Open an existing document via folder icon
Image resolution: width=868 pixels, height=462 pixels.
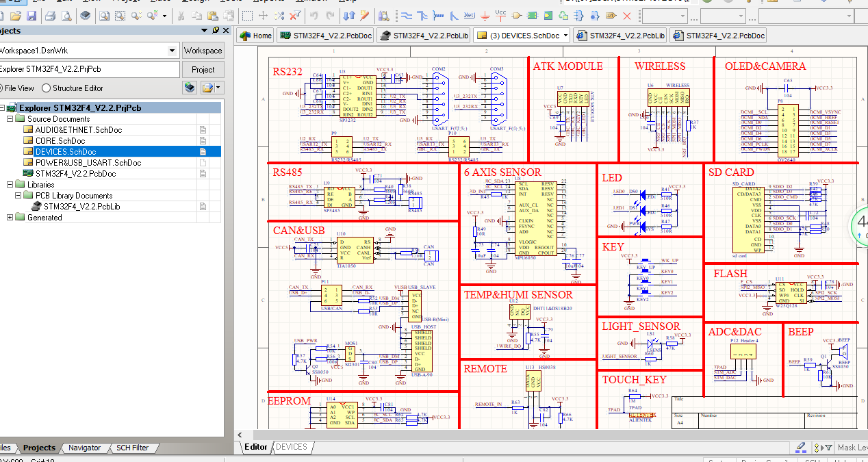point(16,15)
